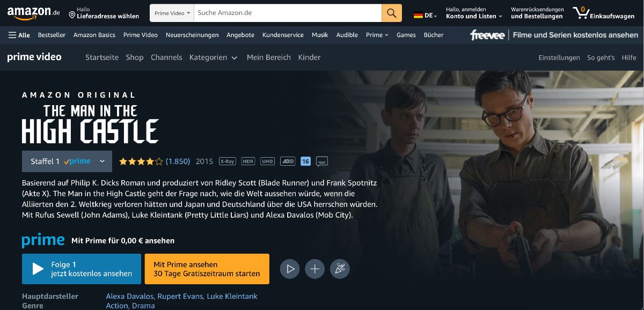This screenshot has height=310, width=644.
Task: Expand the Kategorien dropdown
Action: point(214,57)
